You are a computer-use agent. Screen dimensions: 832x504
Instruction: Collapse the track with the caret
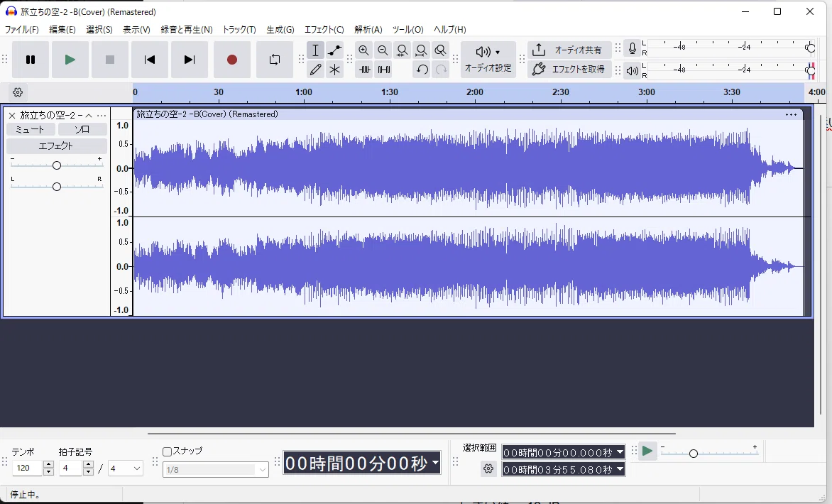[x=89, y=116]
